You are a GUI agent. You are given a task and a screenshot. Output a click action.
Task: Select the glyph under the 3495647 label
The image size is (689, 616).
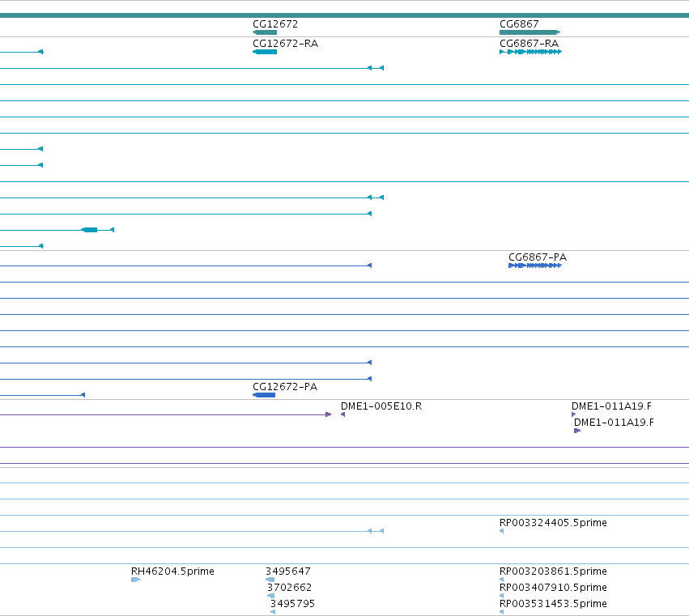270,580
